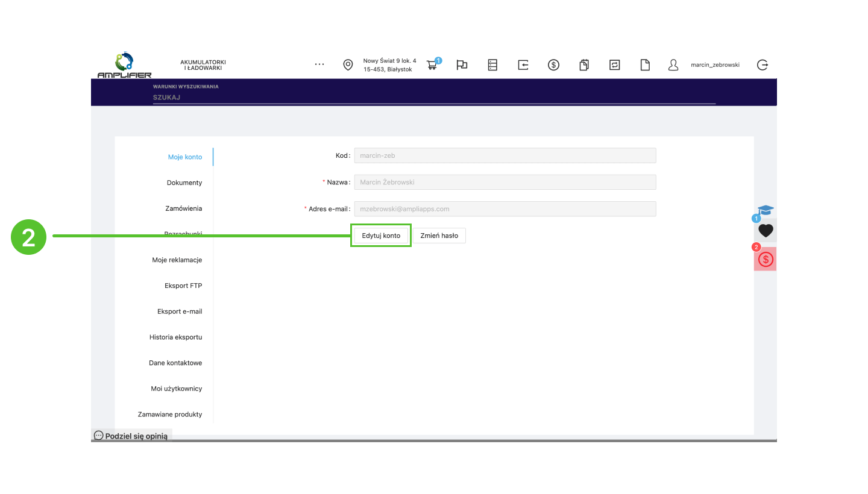The height and width of the screenshot is (494, 868).
Task: Click the Nowy Świat delivery address
Action: point(389,65)
